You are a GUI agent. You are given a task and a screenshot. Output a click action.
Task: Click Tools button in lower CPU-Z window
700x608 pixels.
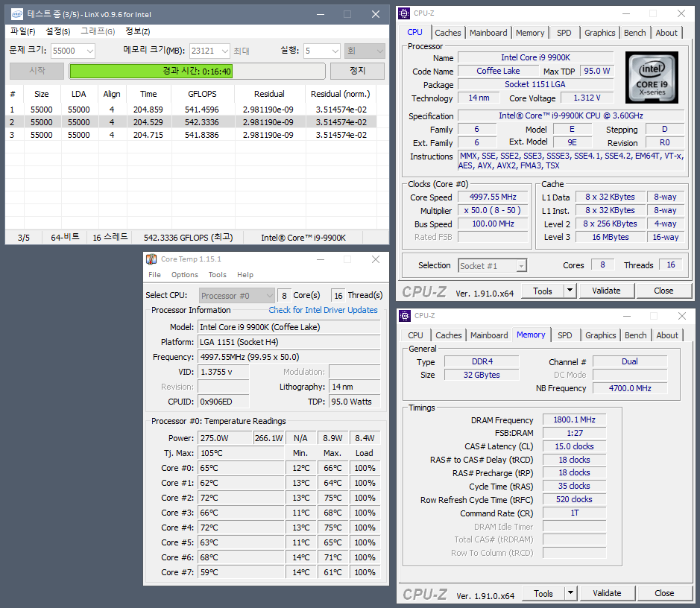[543, 593]
